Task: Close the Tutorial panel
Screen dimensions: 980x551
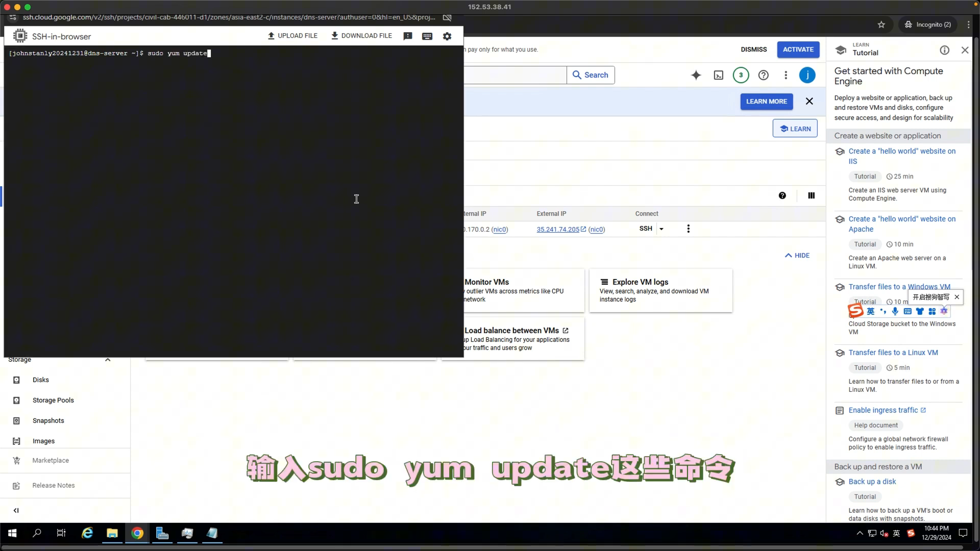Action: (965, 50)
